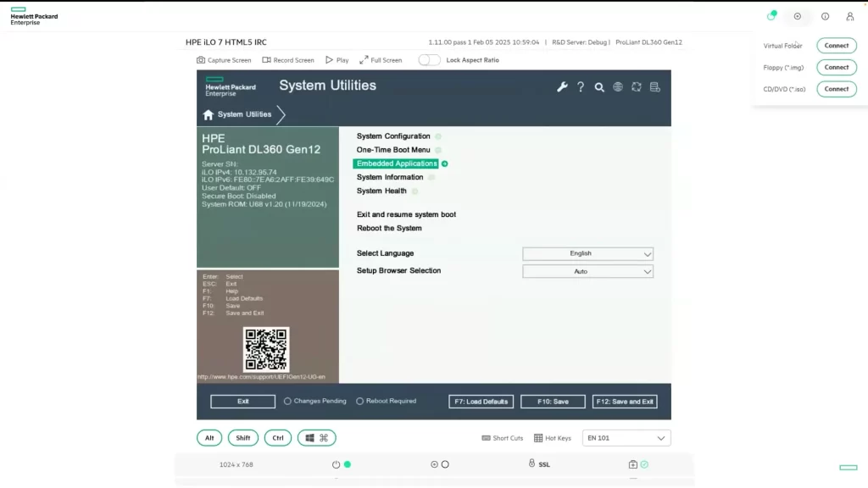The height and width of the screenshot is (488, 868).
Task: Click the magnifier search icon
Action: tap(599, 87)
